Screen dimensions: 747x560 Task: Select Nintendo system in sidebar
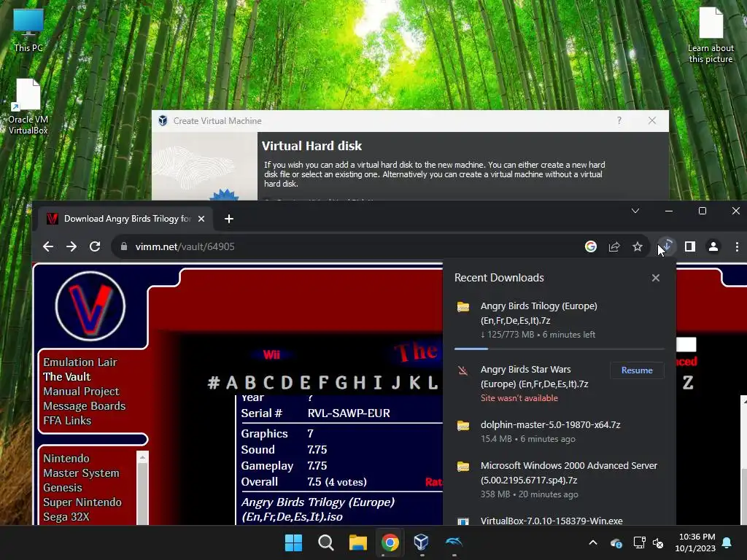(66, 458)
